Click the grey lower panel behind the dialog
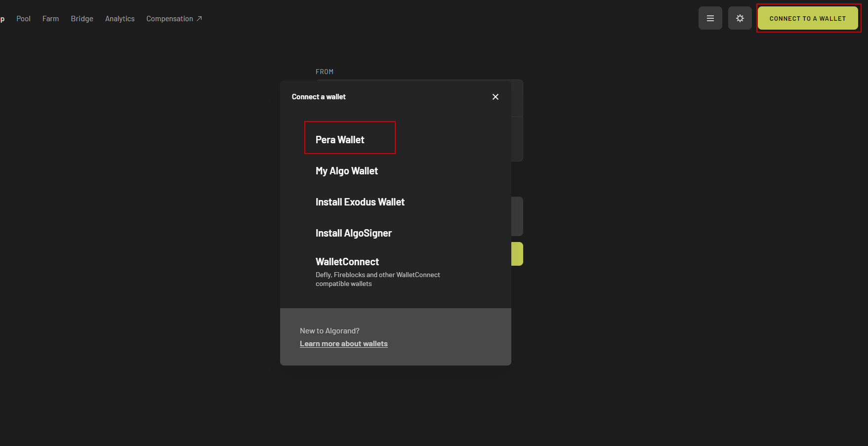The image size is (868, 446). 517,216
